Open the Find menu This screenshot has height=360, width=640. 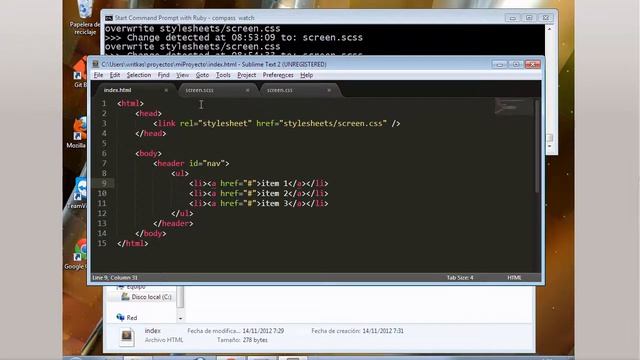[163, 75]
